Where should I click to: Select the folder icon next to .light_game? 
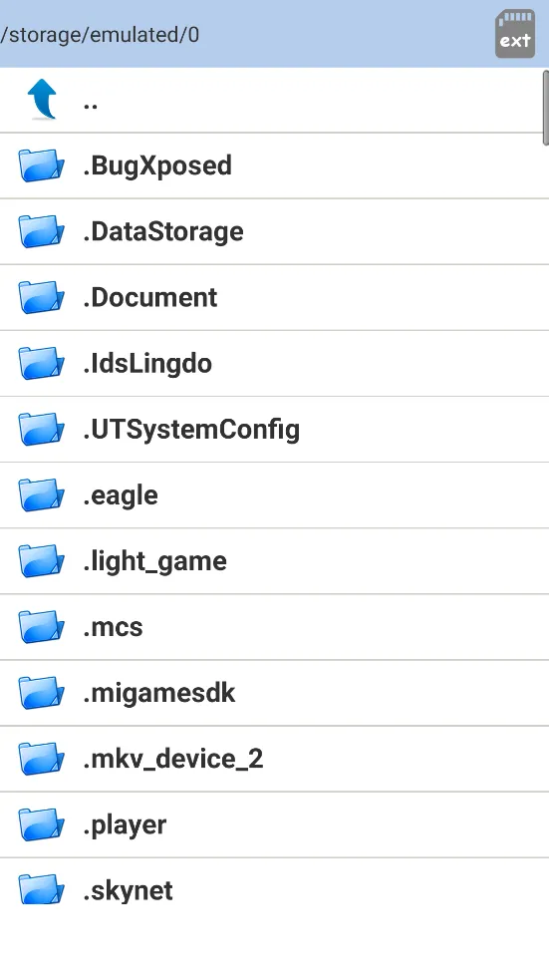41,561
